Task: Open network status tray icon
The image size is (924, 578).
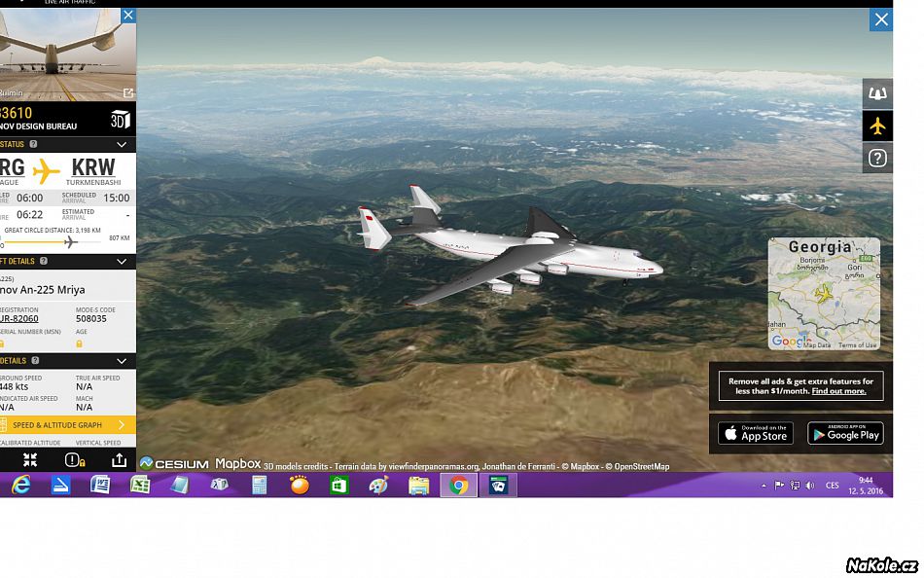Action: coord(795,486)
